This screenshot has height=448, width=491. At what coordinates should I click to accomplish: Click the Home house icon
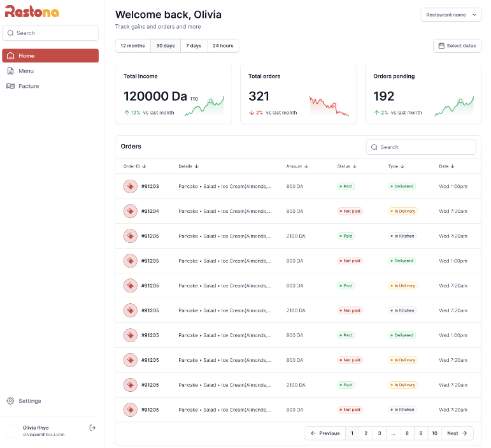pos(11,56)
